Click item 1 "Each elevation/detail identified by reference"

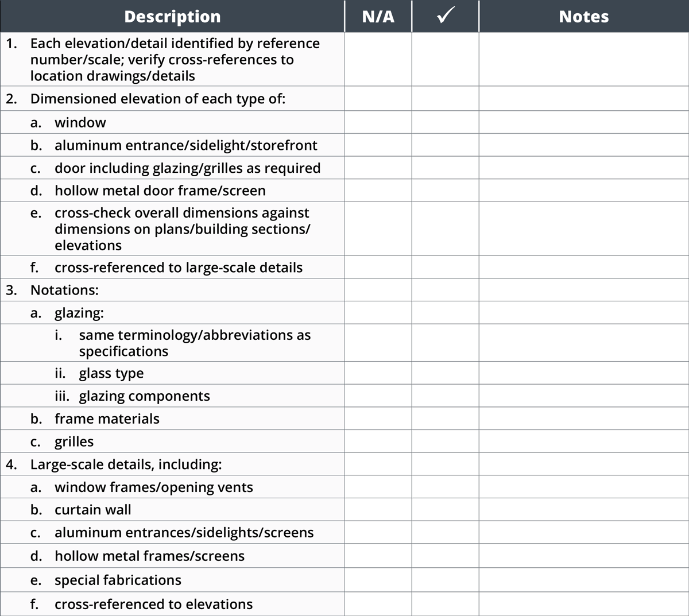[x=175, y=60]
